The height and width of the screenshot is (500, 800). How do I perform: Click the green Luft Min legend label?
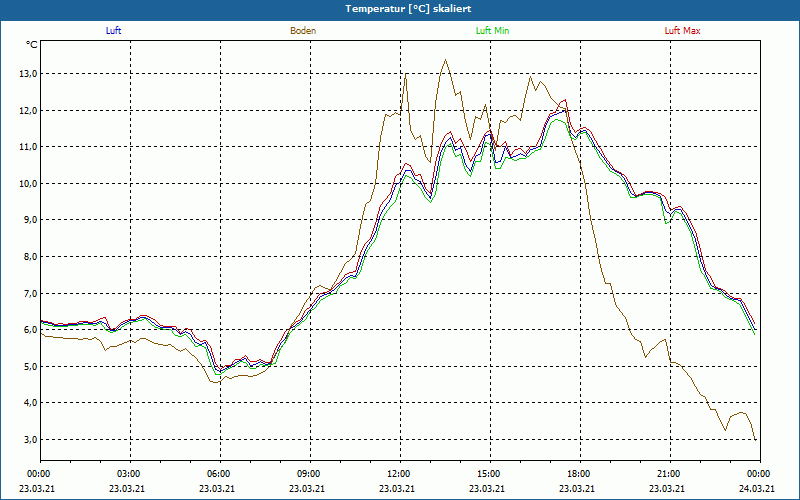492,31
